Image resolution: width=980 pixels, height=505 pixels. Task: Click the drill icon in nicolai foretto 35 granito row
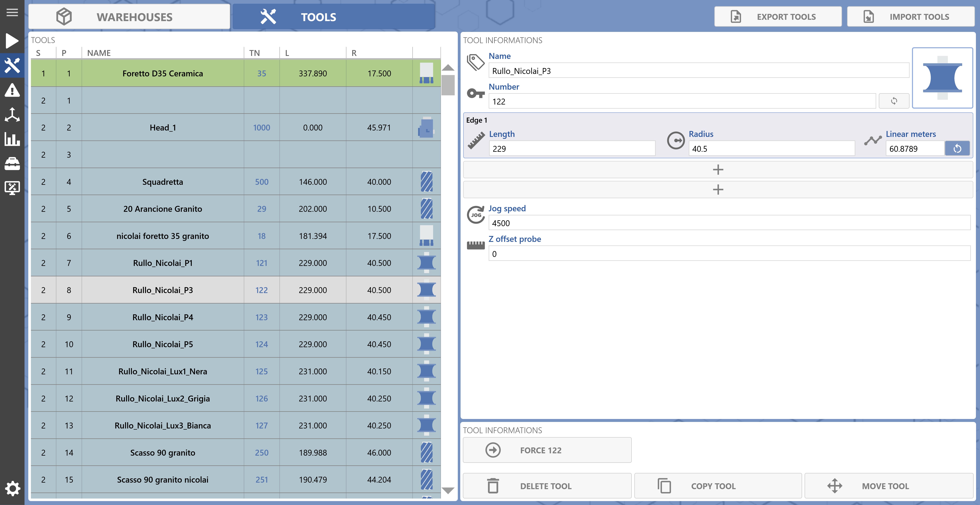click(x=426, y=235)
